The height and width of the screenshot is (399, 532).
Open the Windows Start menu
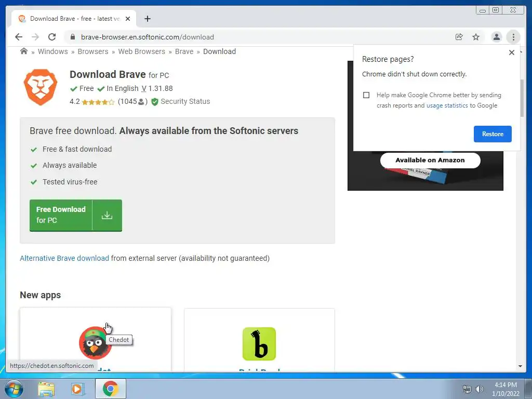tap(14, 389)
